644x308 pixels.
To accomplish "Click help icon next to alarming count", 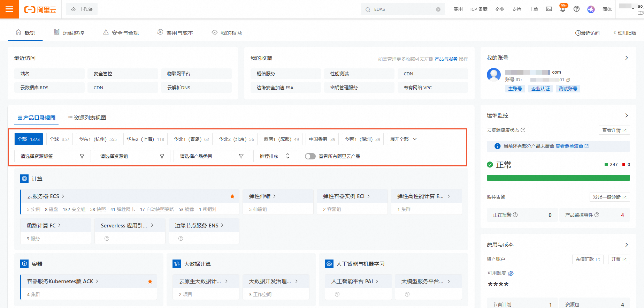I will tap(515, 215).
